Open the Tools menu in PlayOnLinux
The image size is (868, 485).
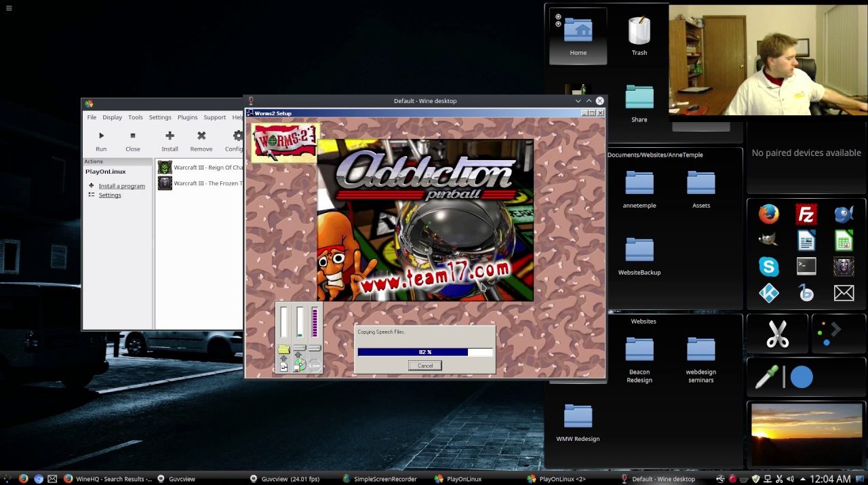[x=136, y=117]
